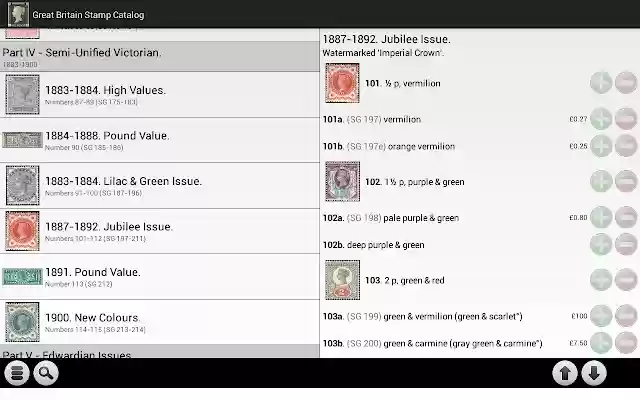Open 1883-1884 Lilac & Green Issue
The image size is (640, 400).
click(160, 186)
